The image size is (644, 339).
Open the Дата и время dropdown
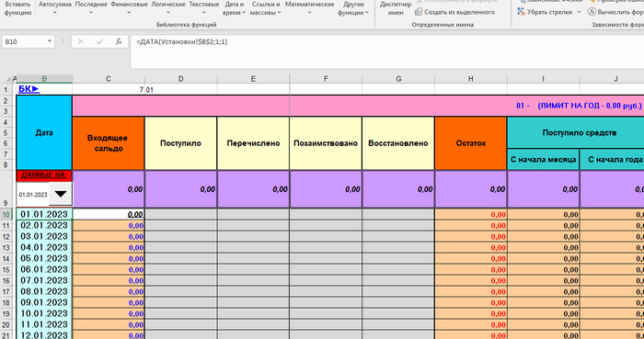(x=234, y=8)
